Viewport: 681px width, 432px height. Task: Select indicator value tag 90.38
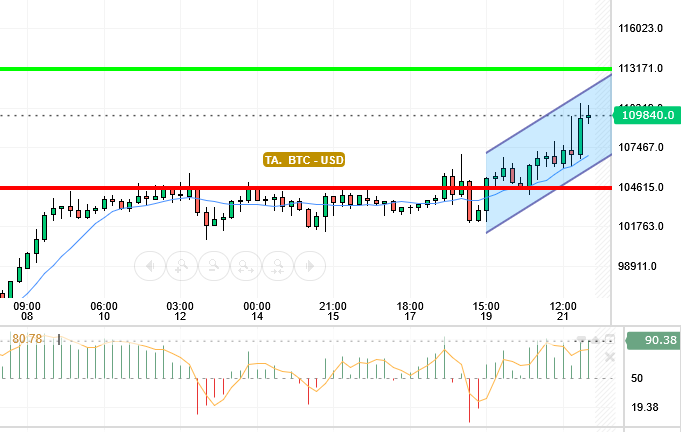point(654,340)
